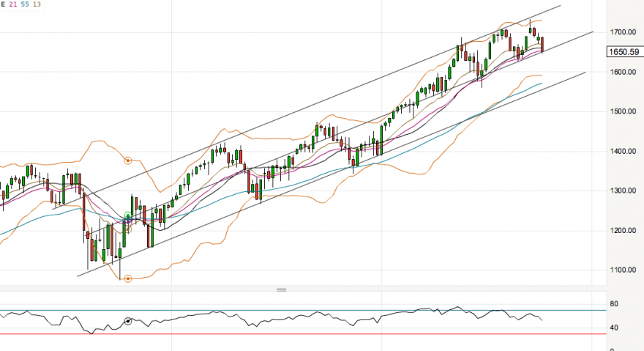Click the 1700.00 price axis label
Image resolution: width=644 pixels, height=351 pixels.
pos(623,32)
